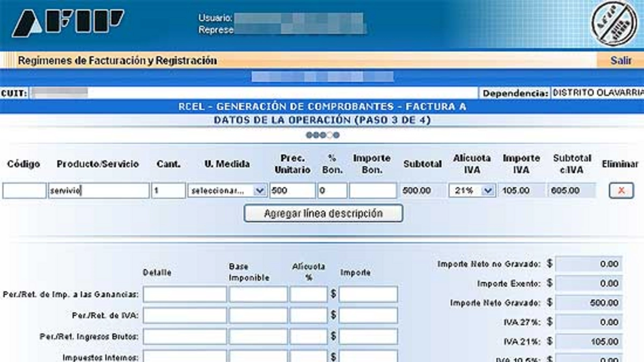Image resolution: width=644 pixels, height=362 pixels.
Task: Click the Importe Exento value field
Action: click(589, 283)
